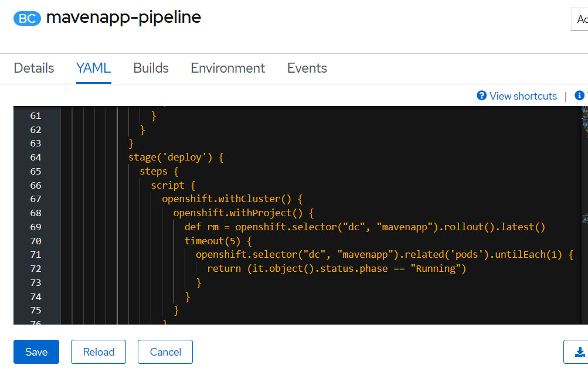The image size is (588, 372).
Task: Click the View shortcuts question mark icon
Action: coord(482,95)
